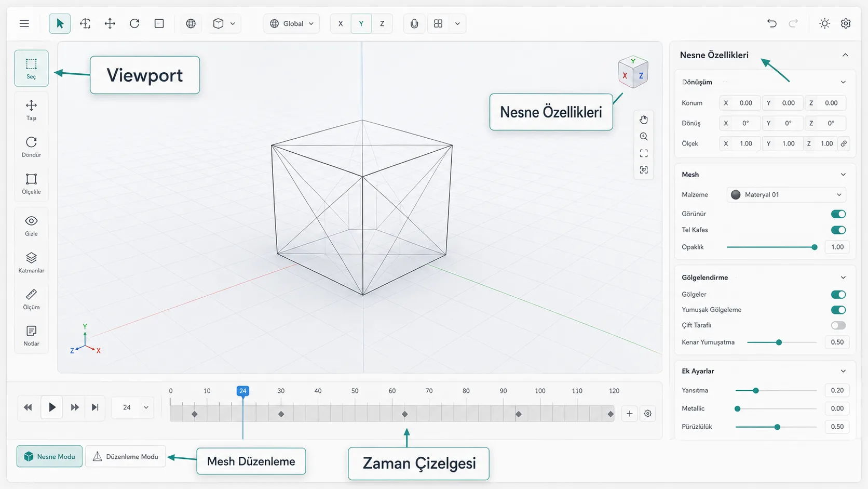Open the cube primitive dropdown in toolbar
868x489 pixels.
point(224,23)
